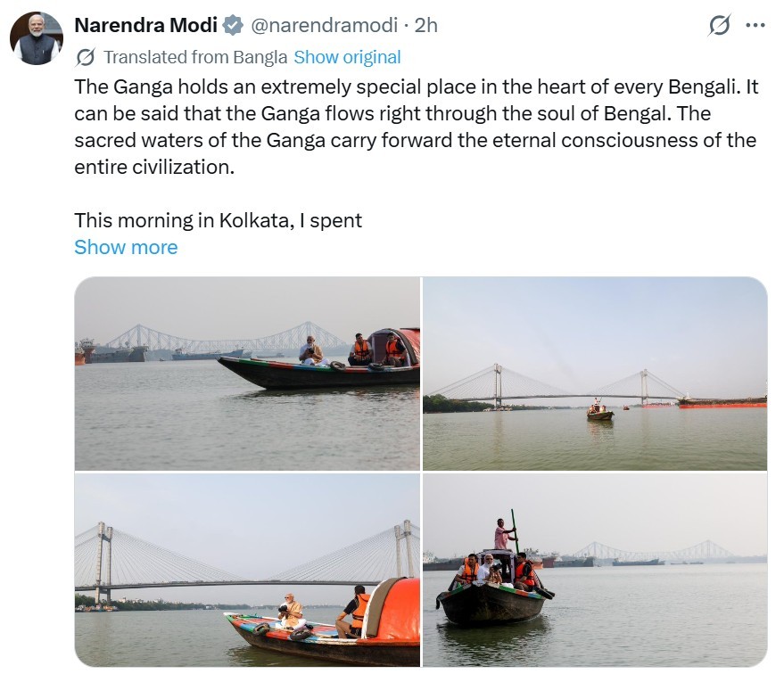The height and width of the screenshot is (674, 784).
Task: Click the blue verified badge
Action: tap(233, 26)
